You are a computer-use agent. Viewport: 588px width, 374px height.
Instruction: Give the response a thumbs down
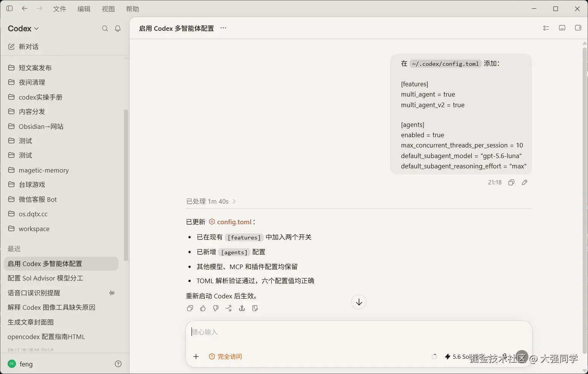tap(216, 308)
